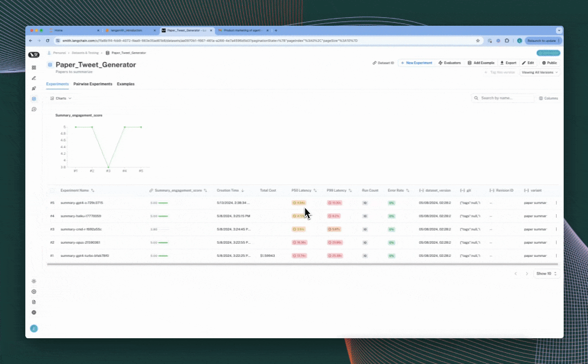Open row menu for summary-opus experiment
Image resolution: width=588 pixels, height=364 pixels.
pos(556,242)
